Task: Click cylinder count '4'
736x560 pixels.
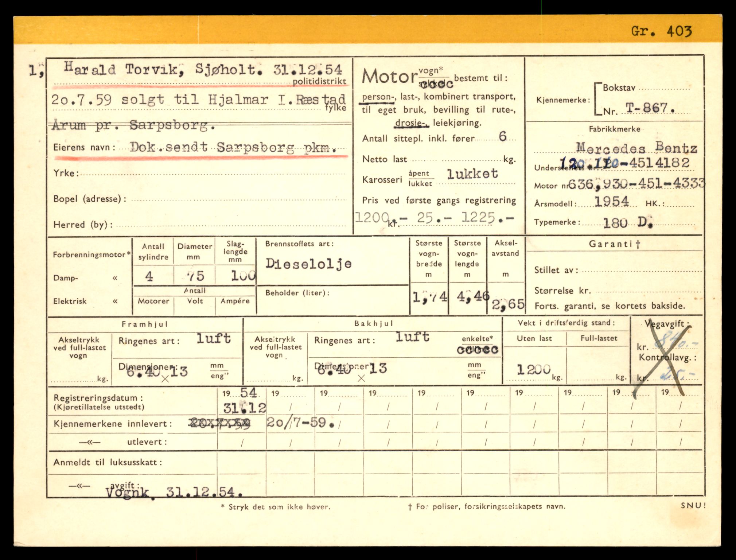Action: point(149,276)
